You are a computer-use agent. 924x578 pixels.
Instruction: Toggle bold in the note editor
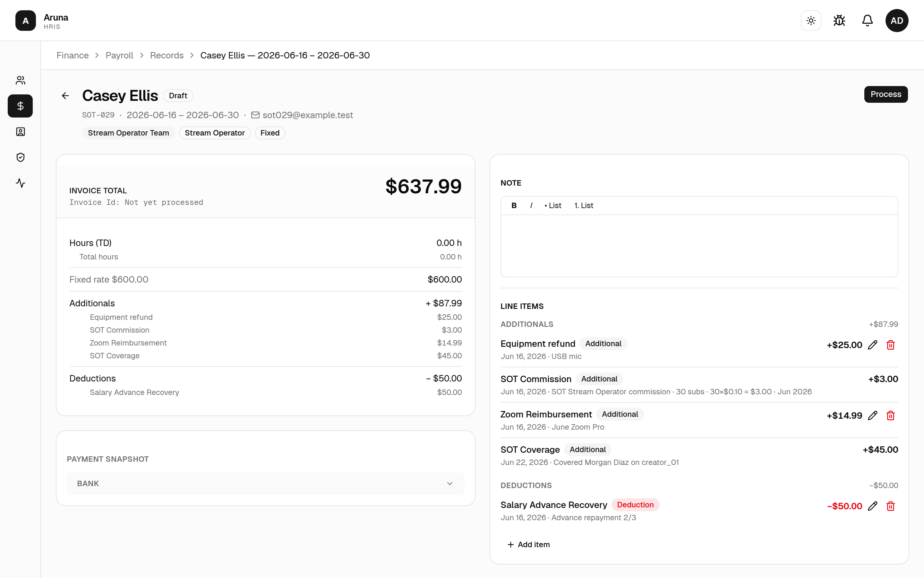(x=514, y=206)
